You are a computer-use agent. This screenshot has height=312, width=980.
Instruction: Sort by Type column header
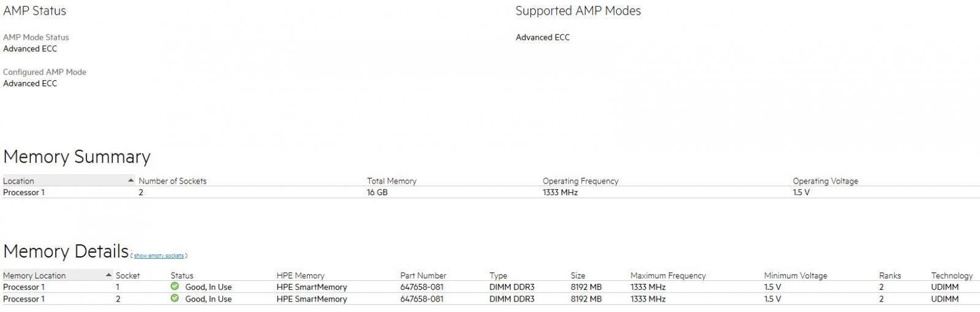[x=498, y=275]
